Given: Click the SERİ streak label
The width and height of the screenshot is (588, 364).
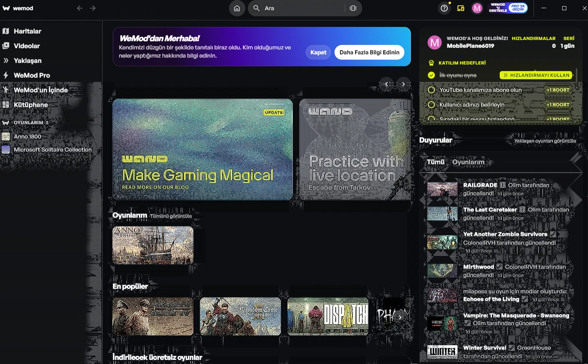Looking at the screenshot, I should [x=569, y=38].
